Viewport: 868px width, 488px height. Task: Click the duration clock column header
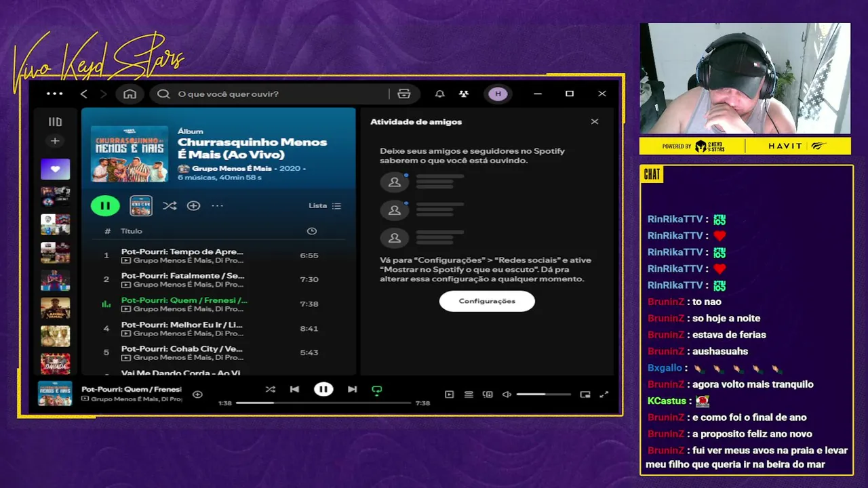pyautogui.click(x=312, y=231)
